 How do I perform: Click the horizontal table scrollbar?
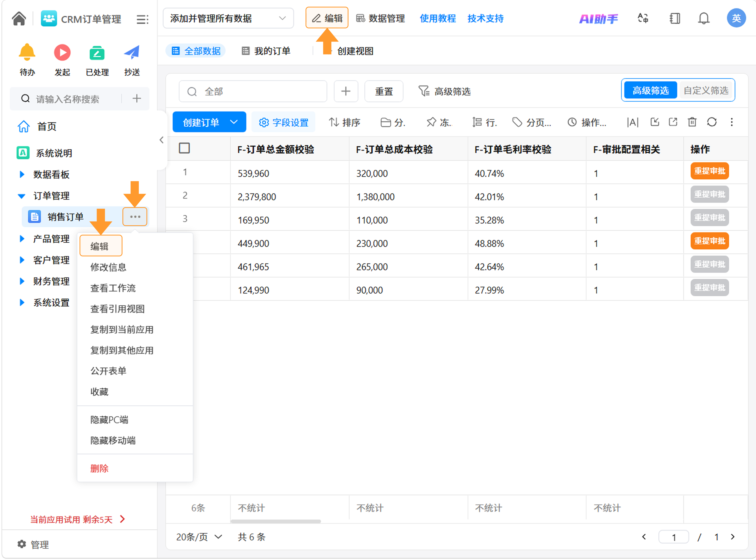[x=275, y=521]
